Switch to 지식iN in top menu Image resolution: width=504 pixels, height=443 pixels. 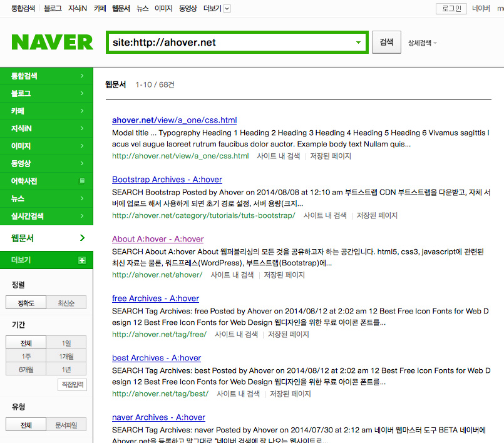click(78, 8)
